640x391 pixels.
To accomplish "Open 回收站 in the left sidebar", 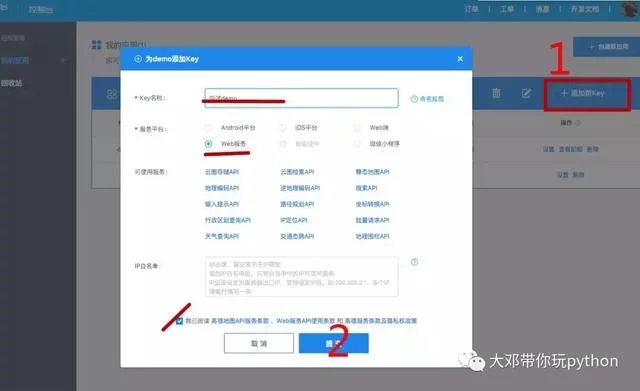I will (x=11, y=83).
